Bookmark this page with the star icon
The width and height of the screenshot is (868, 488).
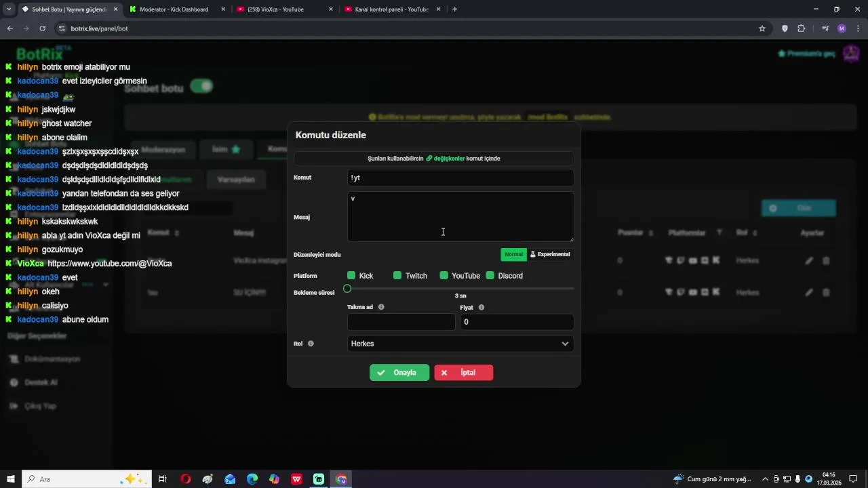pyautogui.click(x=762, y=28)
